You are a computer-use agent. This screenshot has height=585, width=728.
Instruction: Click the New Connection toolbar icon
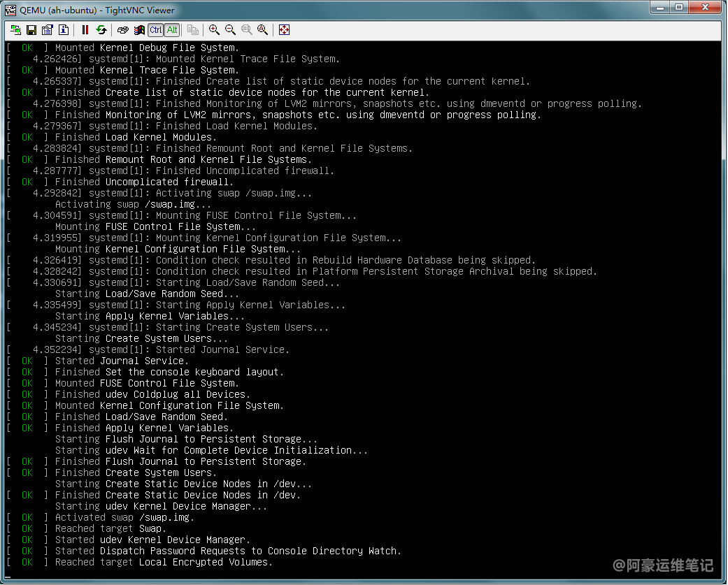[x=15, y=30]
